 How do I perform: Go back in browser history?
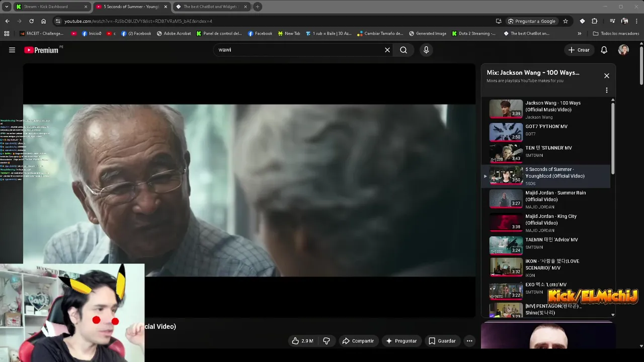7,21
